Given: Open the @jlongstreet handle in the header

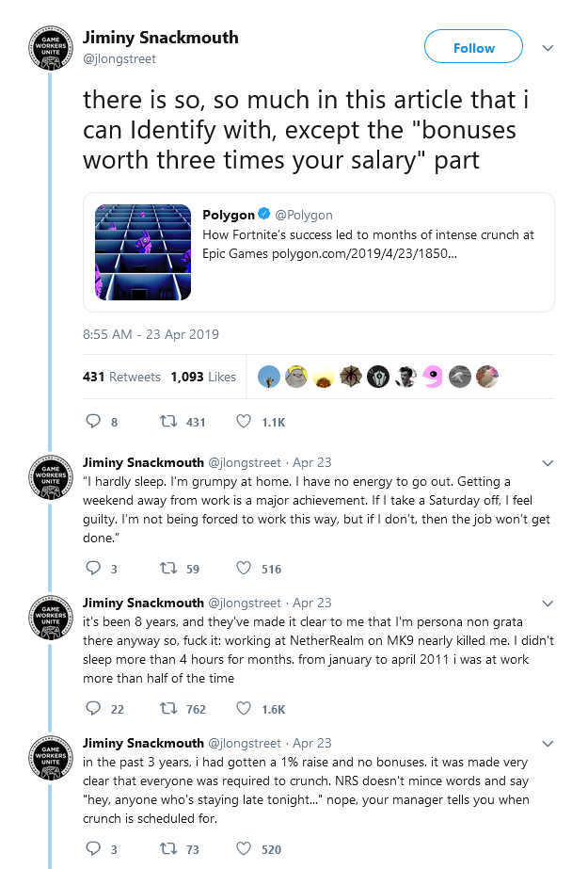Looking at the screenshot, I should click(x=119, y=58).
